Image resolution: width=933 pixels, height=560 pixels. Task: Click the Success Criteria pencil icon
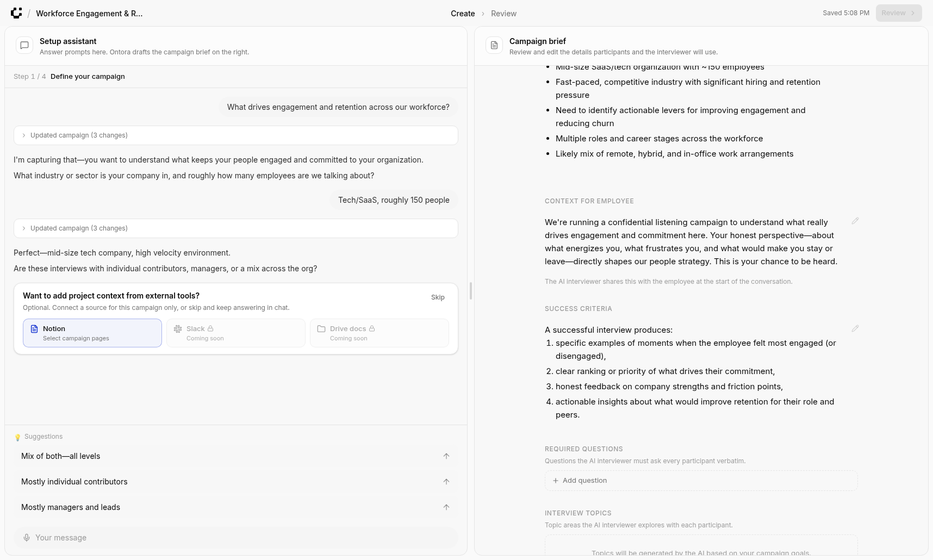(855, 328)
